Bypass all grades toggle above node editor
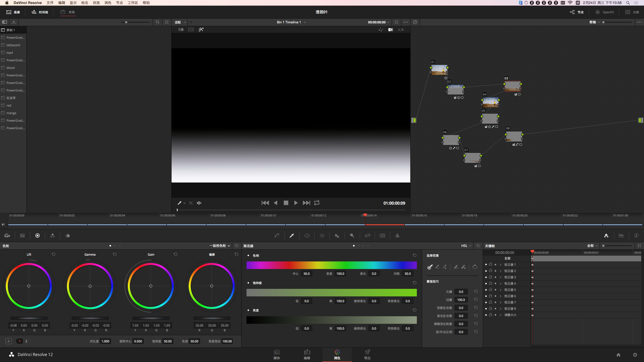 point(415,22)
